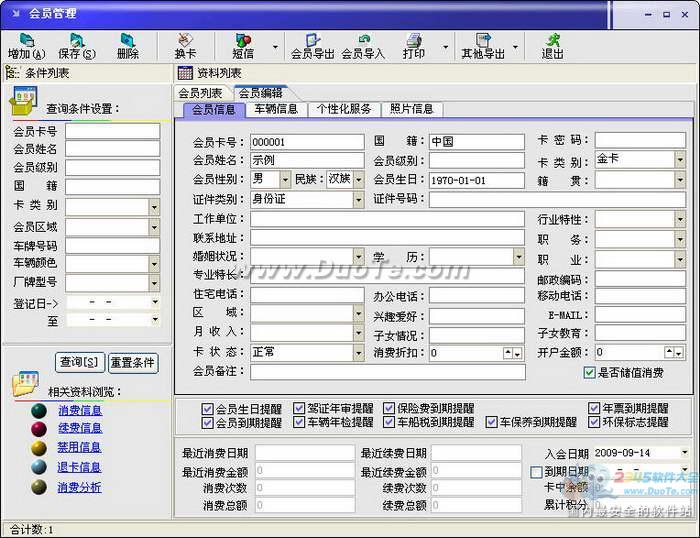Click the 换卡 card swap icon
This screenshot has height=538, width=700.
point(185,46)
